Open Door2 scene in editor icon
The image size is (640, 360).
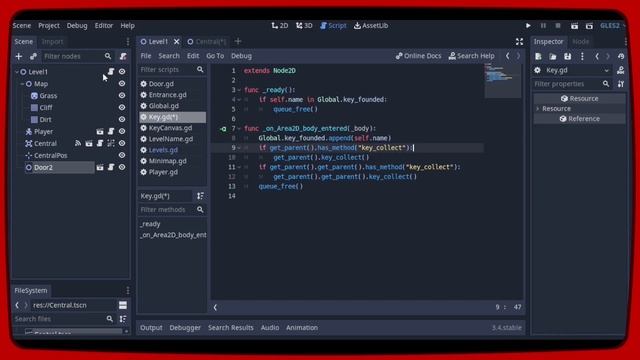[100, 167]
